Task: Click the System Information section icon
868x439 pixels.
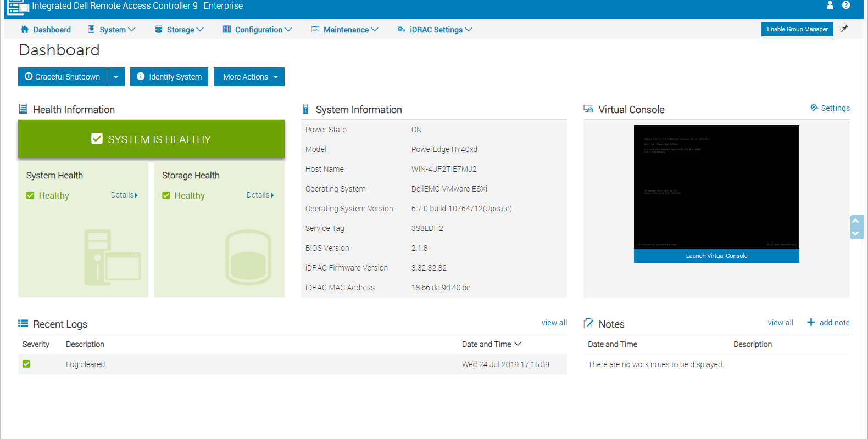Action: click(305, 109)
